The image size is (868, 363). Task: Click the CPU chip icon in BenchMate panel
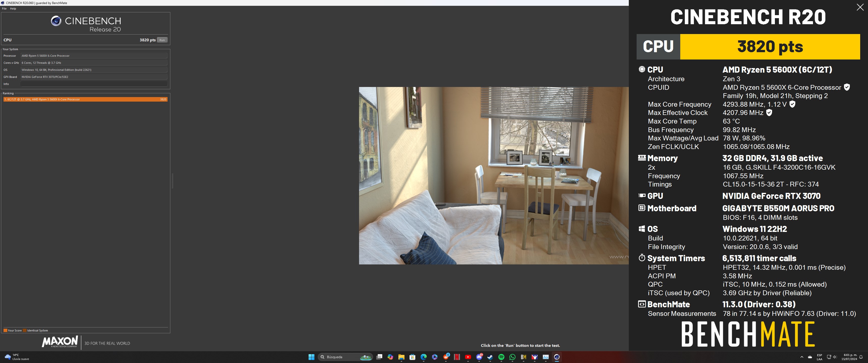[x=642, y=69]
